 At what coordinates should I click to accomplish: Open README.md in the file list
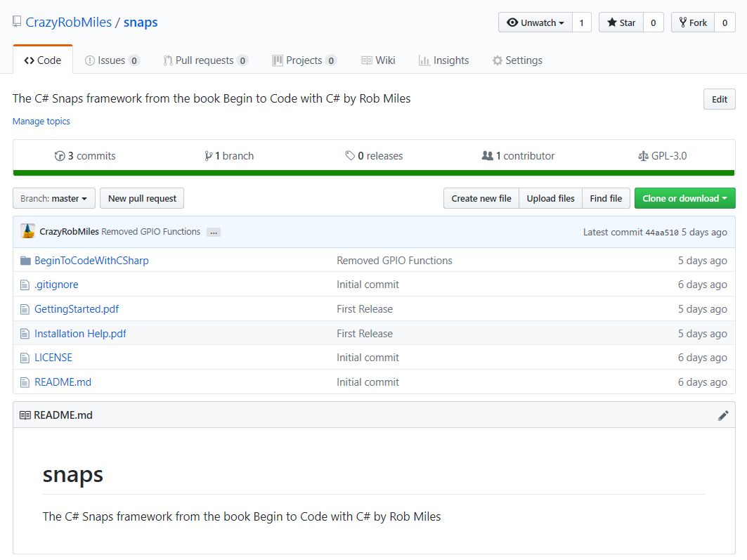click(x=63, y=382)
